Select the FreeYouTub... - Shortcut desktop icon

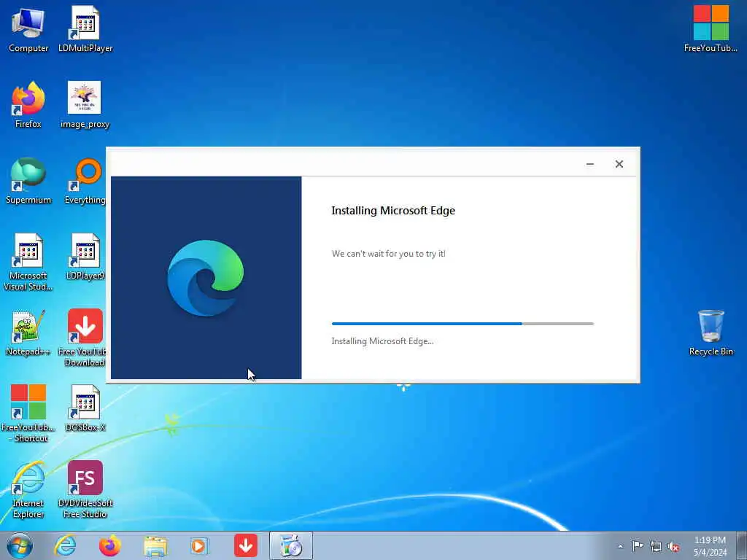(x=28, y=414)
